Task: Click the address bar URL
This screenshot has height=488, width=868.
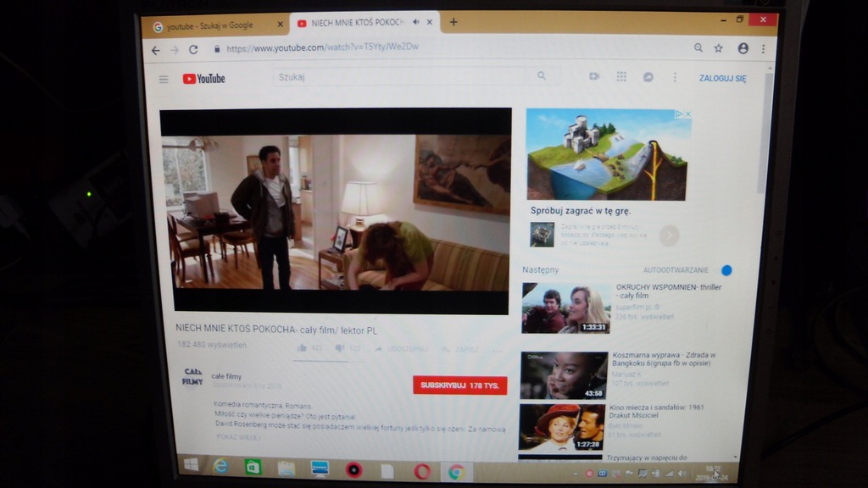Action: click(x=322, y=47)
